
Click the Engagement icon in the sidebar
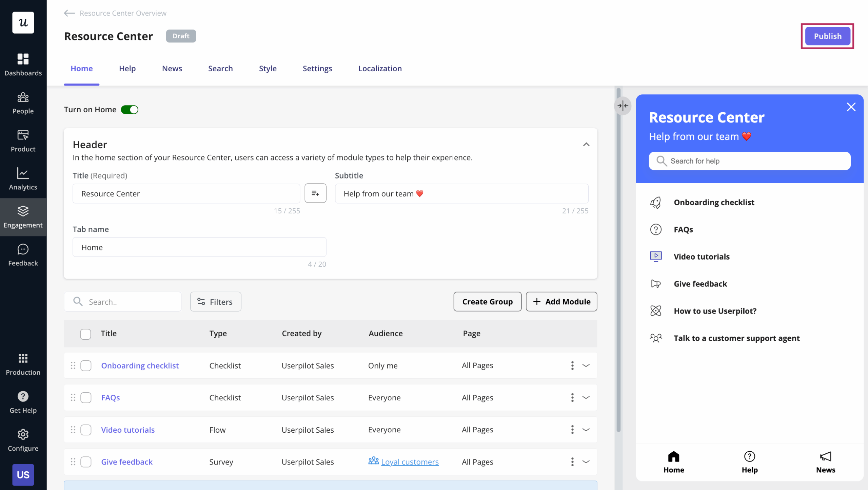[23, 216]
